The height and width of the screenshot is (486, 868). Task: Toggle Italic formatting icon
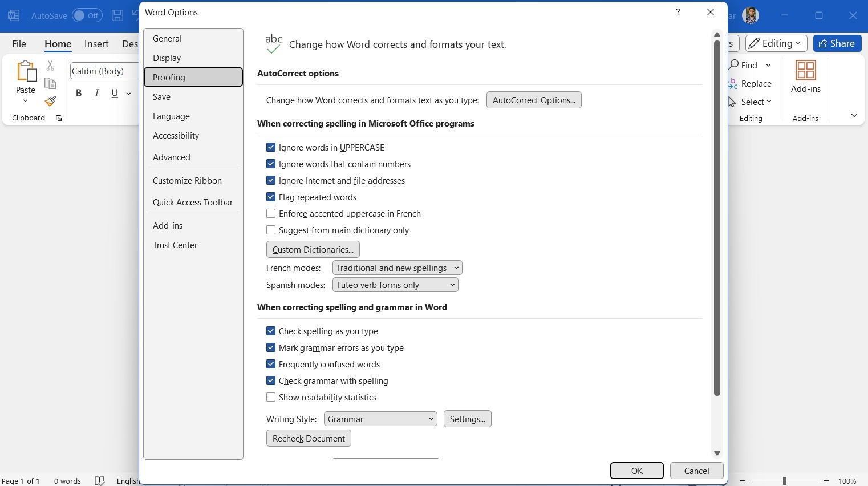97,93
